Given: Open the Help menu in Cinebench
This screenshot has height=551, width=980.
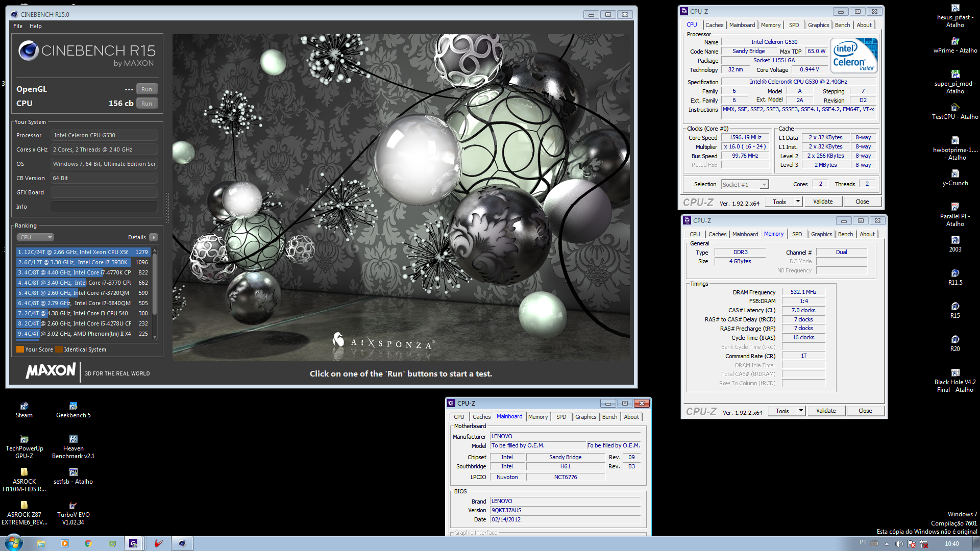Looking at the screenshot, I should pos(36,26).
